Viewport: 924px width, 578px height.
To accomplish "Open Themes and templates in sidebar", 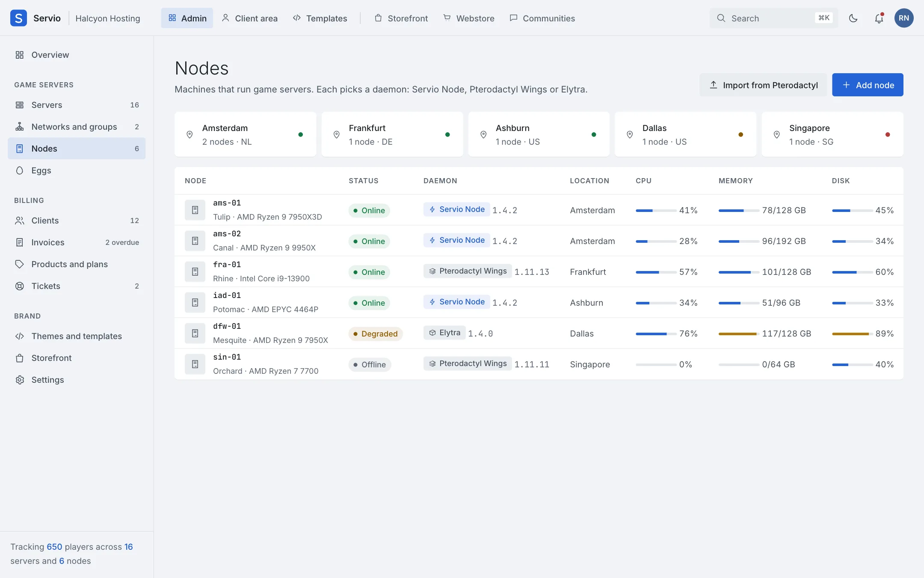I will pyautogui.click(x=77, y=336).
